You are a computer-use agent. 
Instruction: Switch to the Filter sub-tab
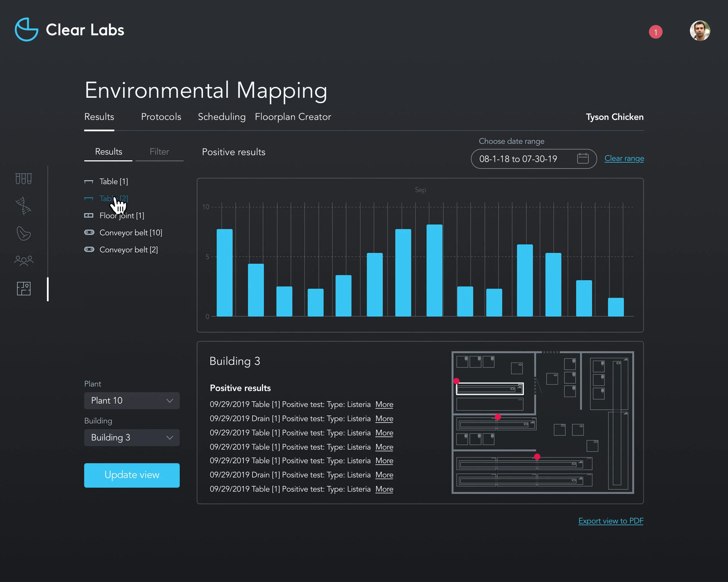tap(159, 152)
